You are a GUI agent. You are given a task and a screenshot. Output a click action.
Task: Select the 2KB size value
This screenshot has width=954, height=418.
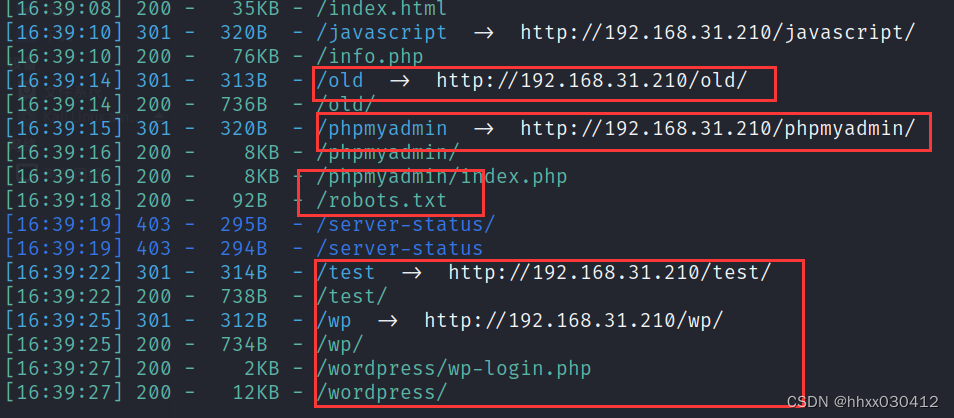(262, 369)
